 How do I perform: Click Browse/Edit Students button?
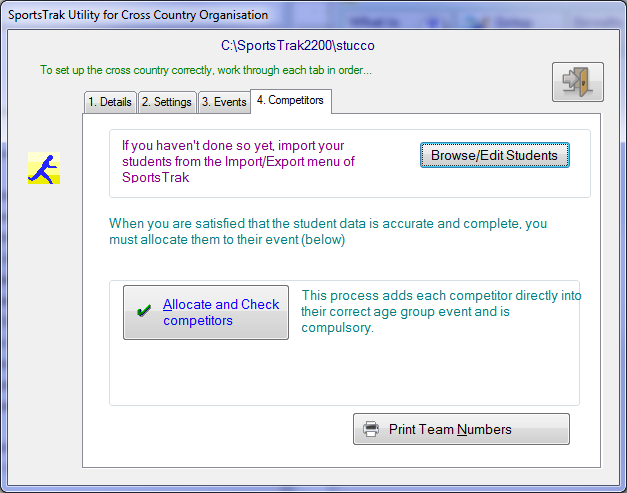495,155
